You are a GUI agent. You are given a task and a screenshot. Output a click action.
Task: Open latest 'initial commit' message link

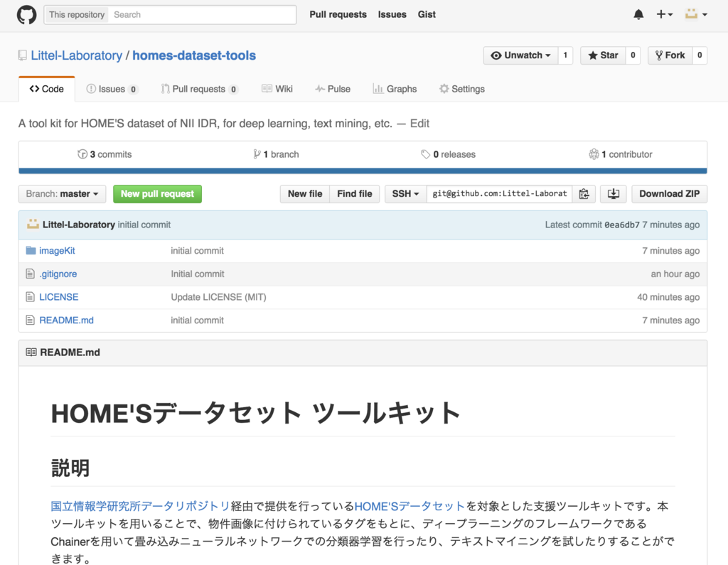[144, 225]
